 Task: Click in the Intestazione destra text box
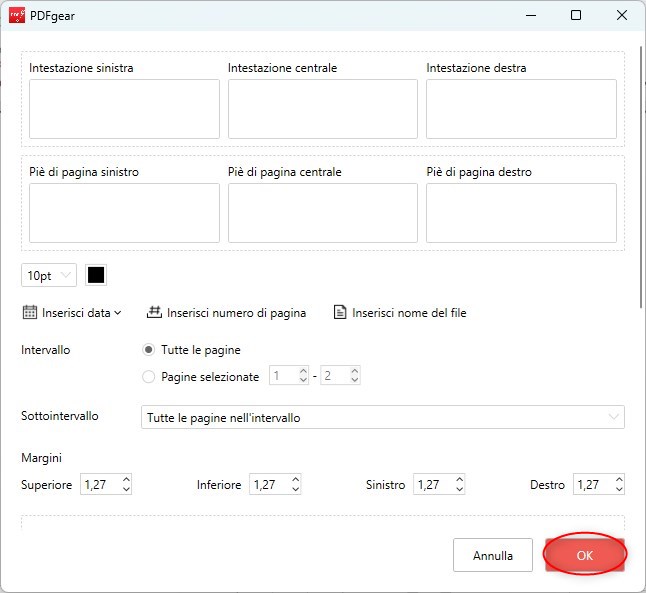click(x=521, y=109)
